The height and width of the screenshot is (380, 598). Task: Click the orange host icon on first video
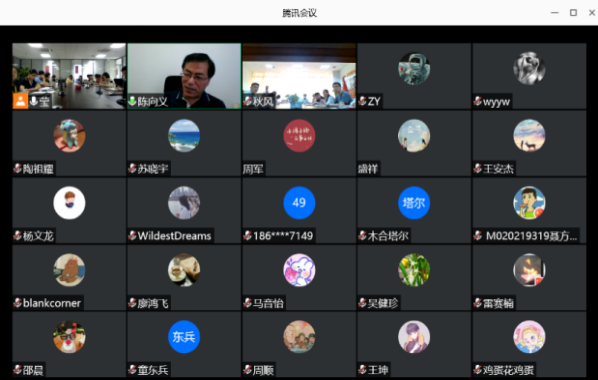(20, 101)
